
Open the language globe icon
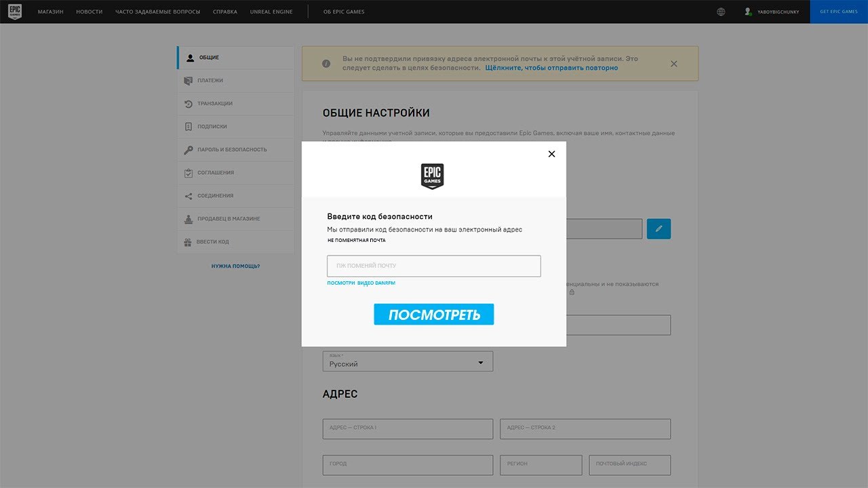(721, 12)
